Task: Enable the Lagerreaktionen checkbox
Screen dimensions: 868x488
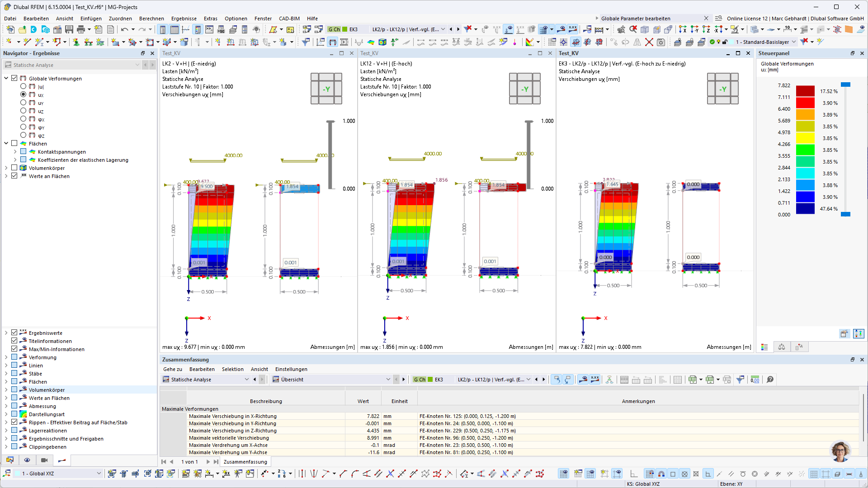Action: pos(14,430)
